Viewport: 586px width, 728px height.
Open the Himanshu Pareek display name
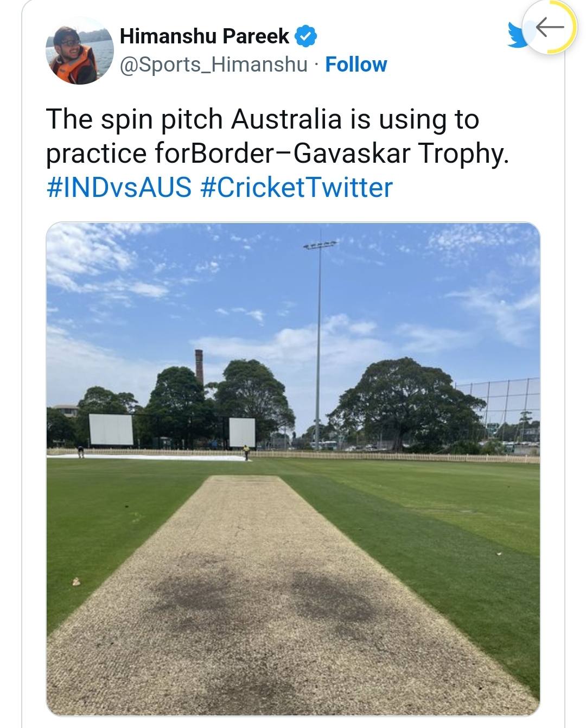[x=205, y=36]
